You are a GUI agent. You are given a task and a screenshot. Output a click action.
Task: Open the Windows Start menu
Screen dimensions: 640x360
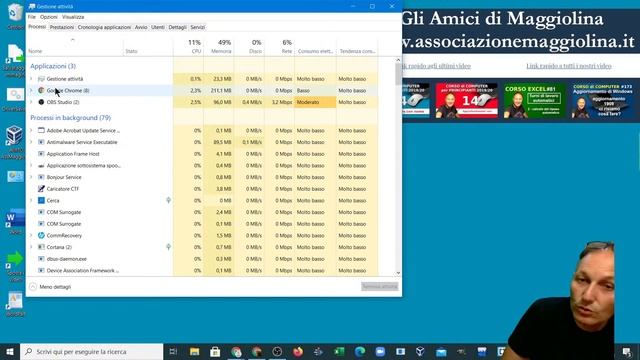point(10,351)
